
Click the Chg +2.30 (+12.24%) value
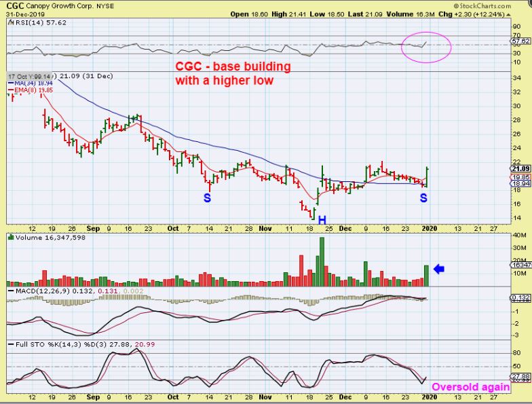[x=471, y=14]
